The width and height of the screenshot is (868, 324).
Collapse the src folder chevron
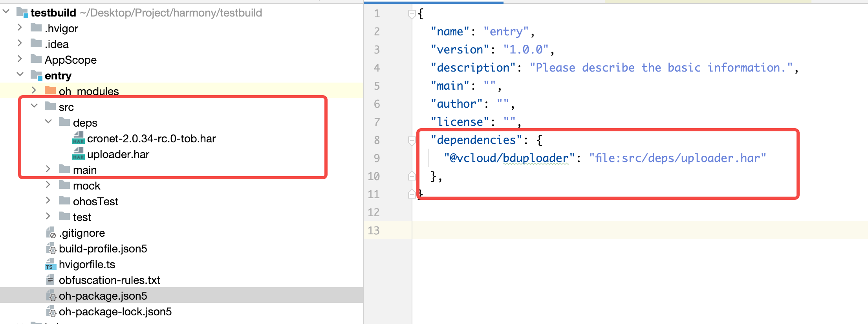[x=34, y=105]
